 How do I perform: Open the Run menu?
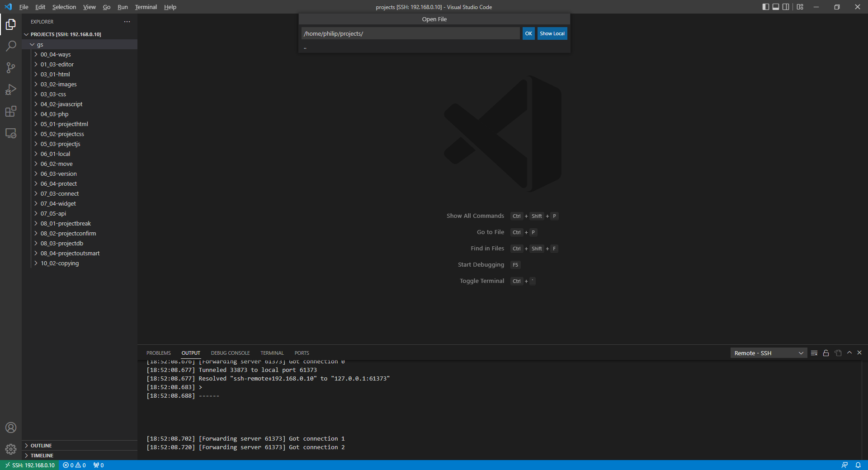point(123,7)
